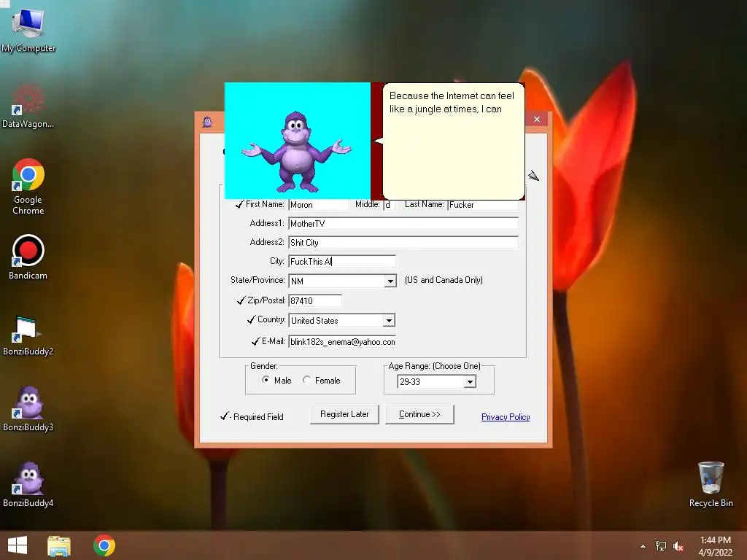The height and width of the screenshot is (560, 747).
Task: Click the Middle initial field
Action: (389, 205)
